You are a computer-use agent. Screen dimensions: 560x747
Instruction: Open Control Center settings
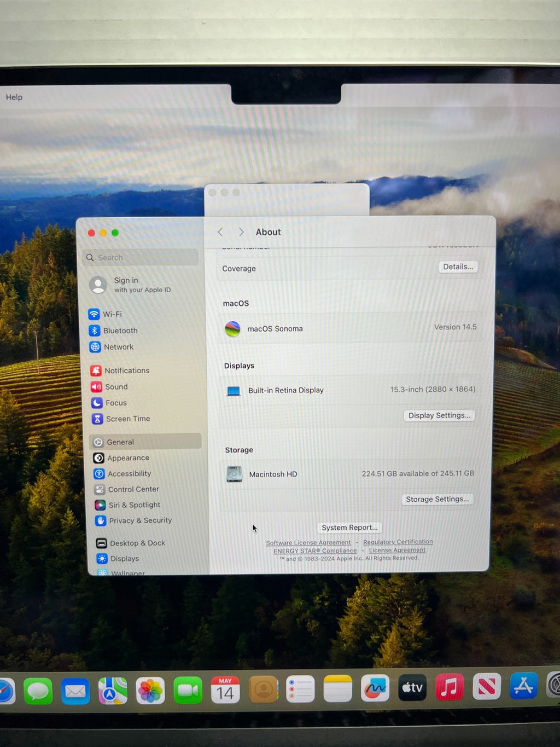tap(127, 489)
